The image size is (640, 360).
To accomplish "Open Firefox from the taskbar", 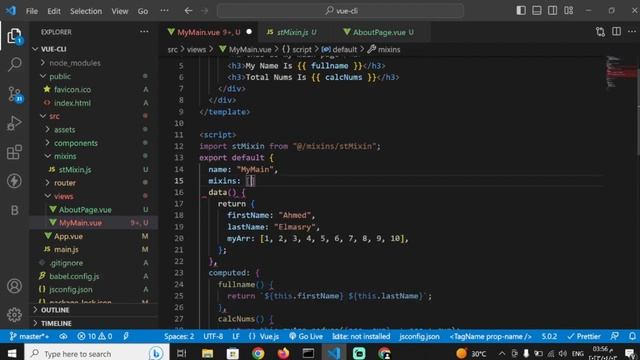I will 283,353.
